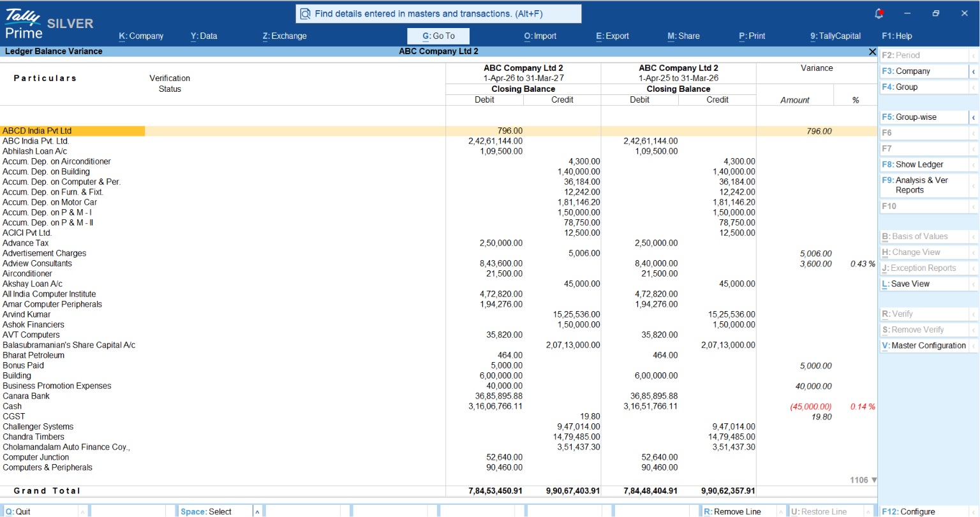Viewport: 980px width, 517px height.
Task: Click the F3: Company button
Action: pos(924,71)
